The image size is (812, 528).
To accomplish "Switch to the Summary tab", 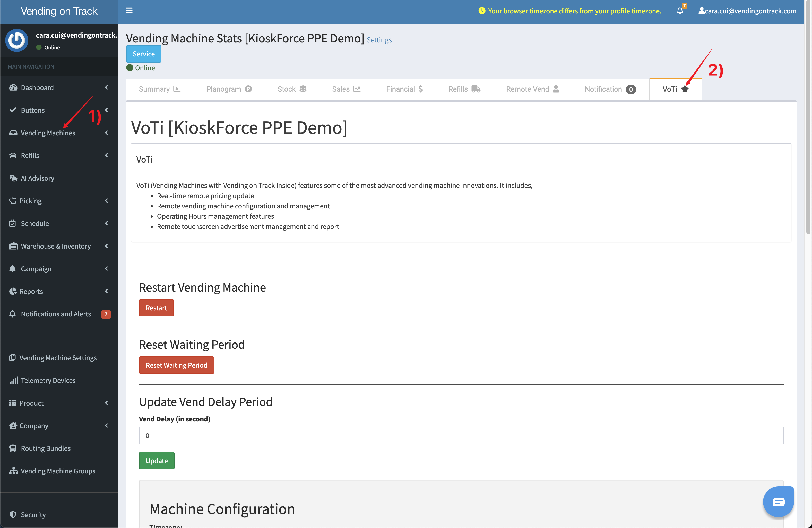I will point(160,89).
